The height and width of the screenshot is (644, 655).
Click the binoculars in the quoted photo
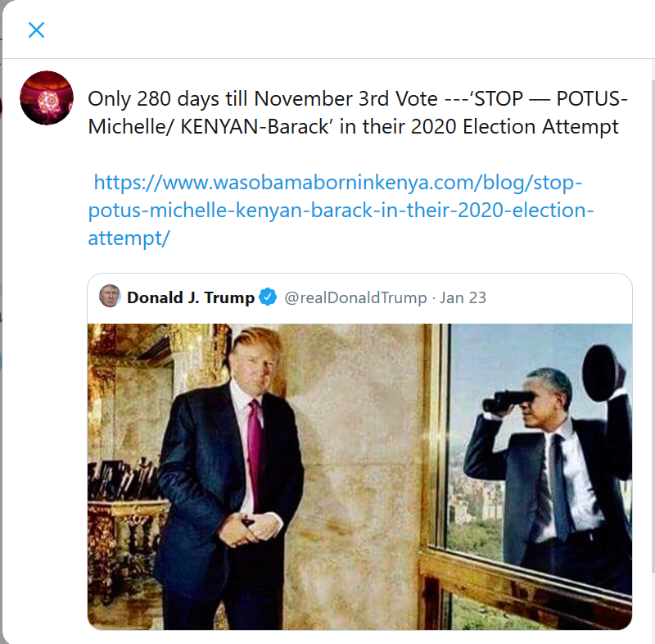click(508, 401)
